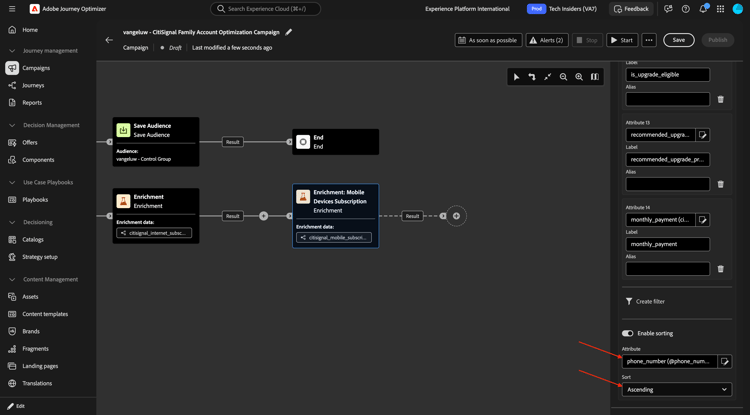The image size is (750, 415).
Task: Collapse the Use Case Playbooks section
Action: coord(12,183)
